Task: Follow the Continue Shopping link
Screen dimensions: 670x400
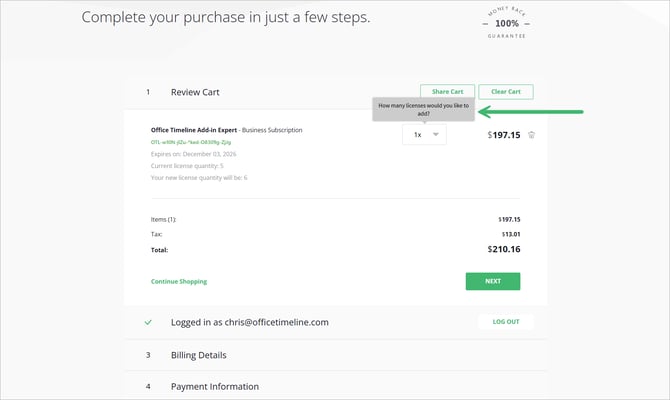Action: 179,281
